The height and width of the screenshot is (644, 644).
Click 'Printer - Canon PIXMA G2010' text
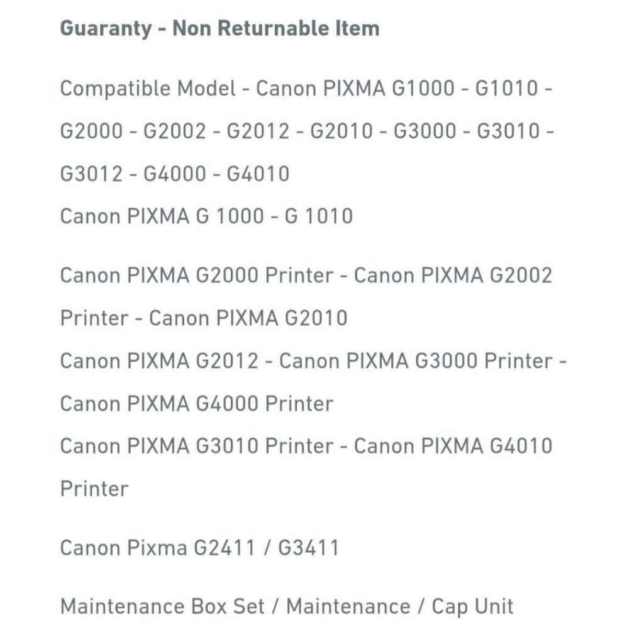pos(204,318)
